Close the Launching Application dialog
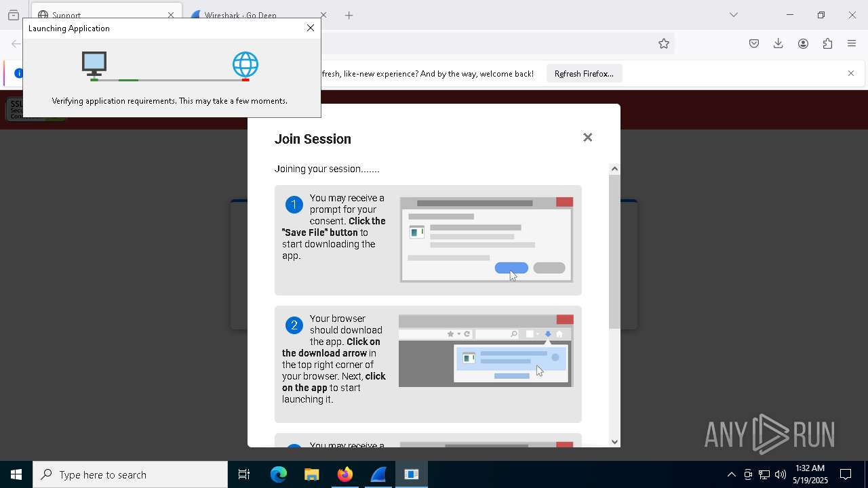Viewport: 868px width, 488px height. (x=311, y=28)
